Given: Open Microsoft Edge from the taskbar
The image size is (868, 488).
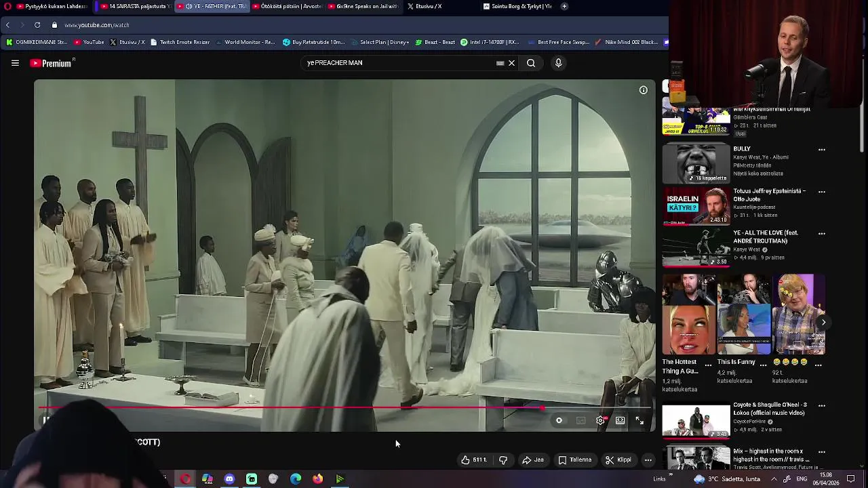Looking at the screenshot, I should coord(296,479).
